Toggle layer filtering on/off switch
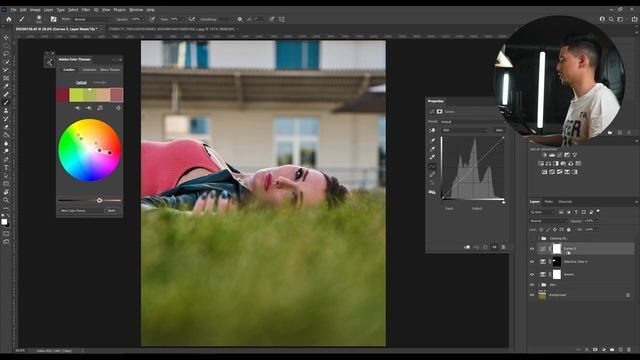The image size is (640, 360). 598,211
